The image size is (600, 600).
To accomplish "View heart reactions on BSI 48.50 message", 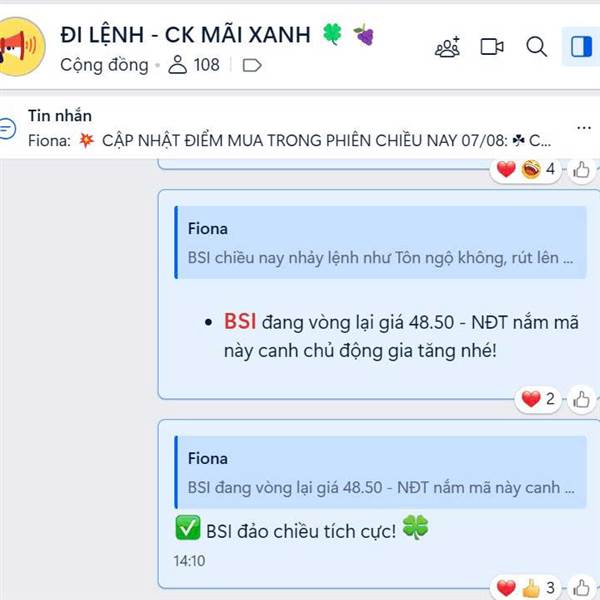I will (538, 399).
